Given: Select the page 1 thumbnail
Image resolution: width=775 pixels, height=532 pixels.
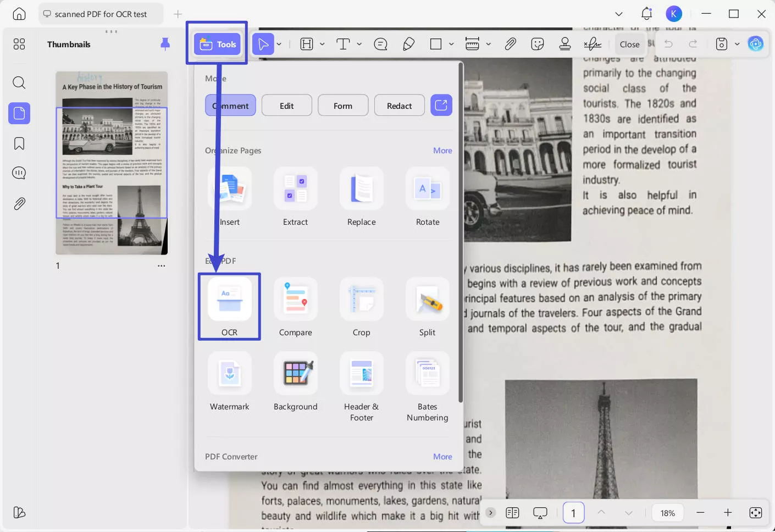Looking at the screenshot, I should pos(112,163).
